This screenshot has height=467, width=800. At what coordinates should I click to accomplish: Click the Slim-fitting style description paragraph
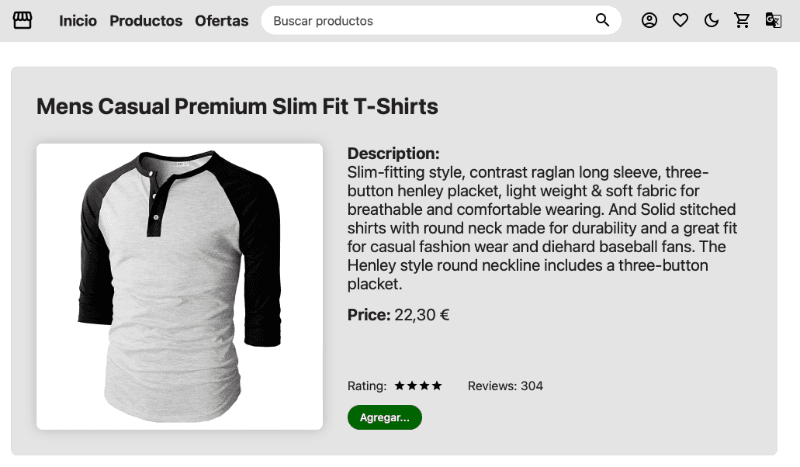pos(542,228)
